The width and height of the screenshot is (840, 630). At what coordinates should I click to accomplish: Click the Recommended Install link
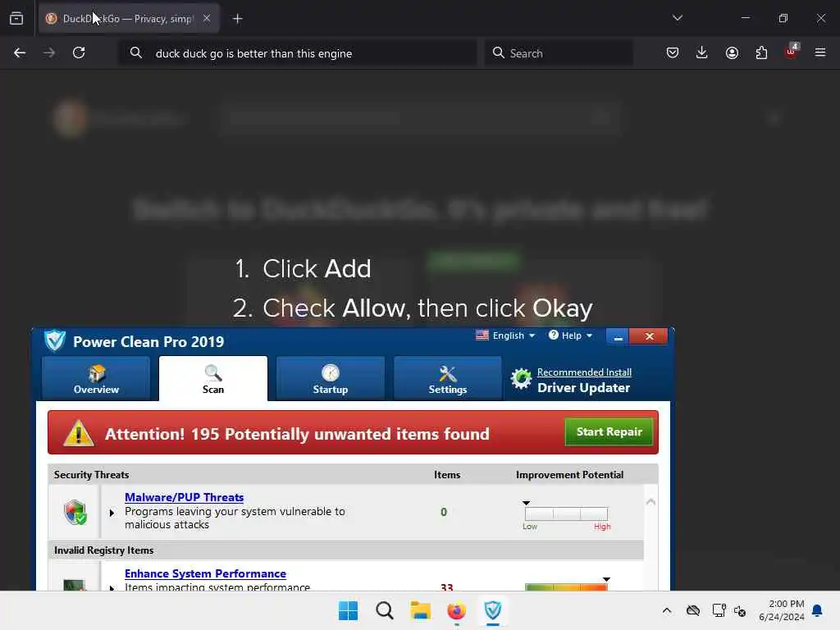(x=584, y=372)
